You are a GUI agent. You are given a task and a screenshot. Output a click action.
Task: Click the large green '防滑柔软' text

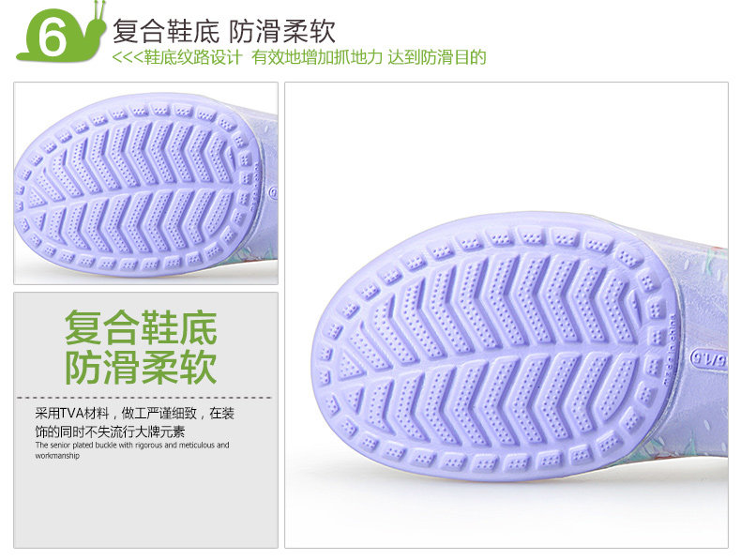point(141,367)
